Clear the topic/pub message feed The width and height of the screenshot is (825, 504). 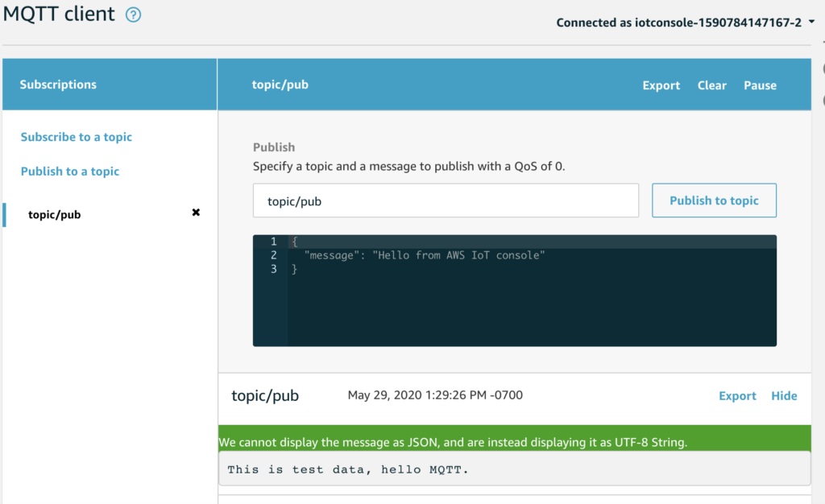click(x=712, y=85)
